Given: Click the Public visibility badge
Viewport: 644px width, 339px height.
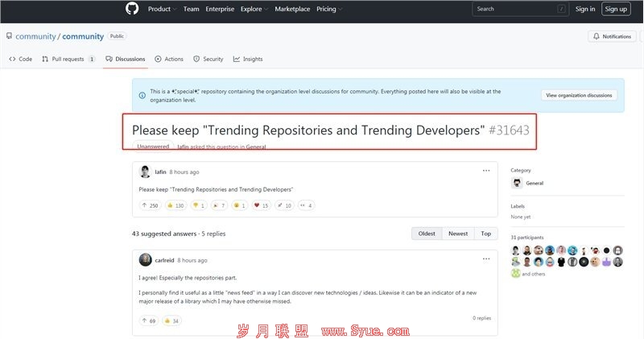Looking at the screenshot, I should tap(117, 36).
